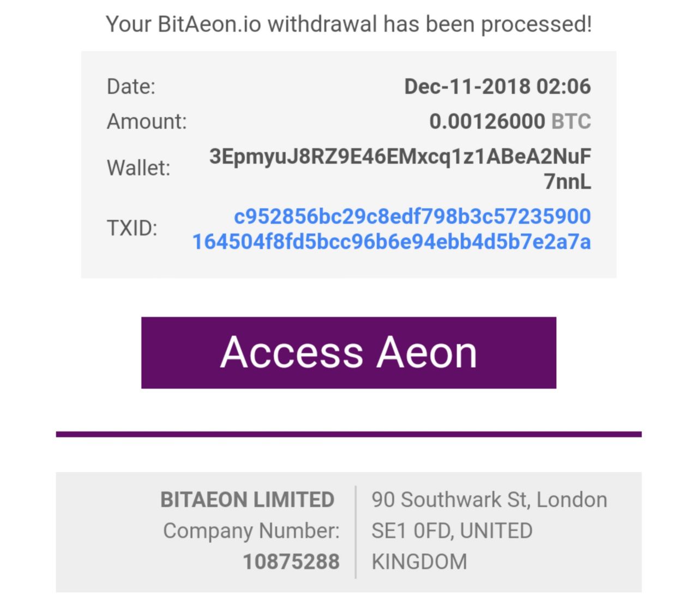Click the Date: field label
Viewport: 698px width, 616px height.
131,87
